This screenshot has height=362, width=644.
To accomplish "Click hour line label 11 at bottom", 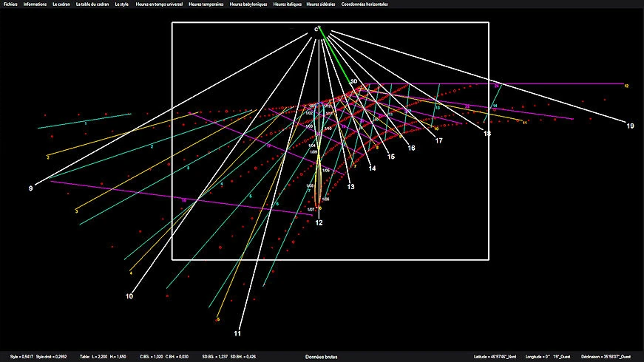I will coord(237,334).
